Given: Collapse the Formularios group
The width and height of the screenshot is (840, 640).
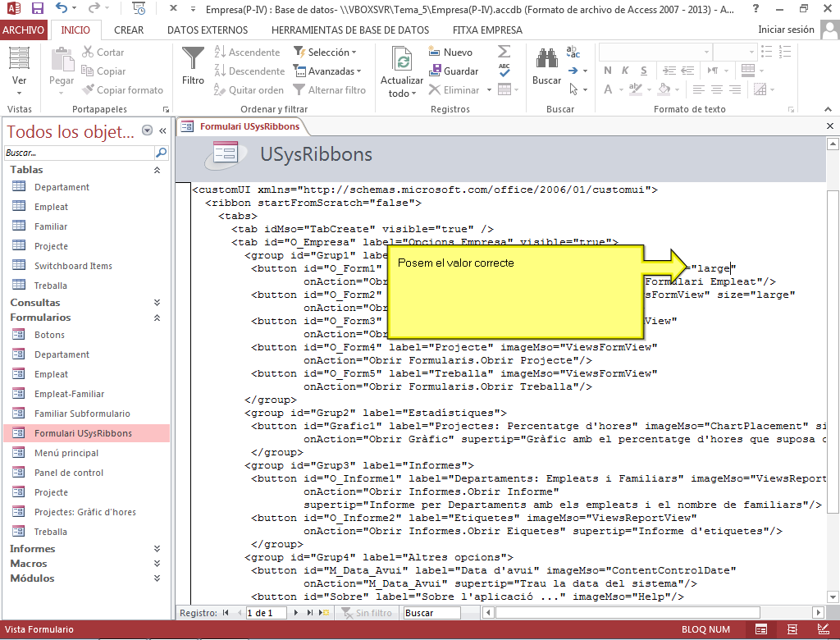Looking at the screenshot, I should 157,318.
